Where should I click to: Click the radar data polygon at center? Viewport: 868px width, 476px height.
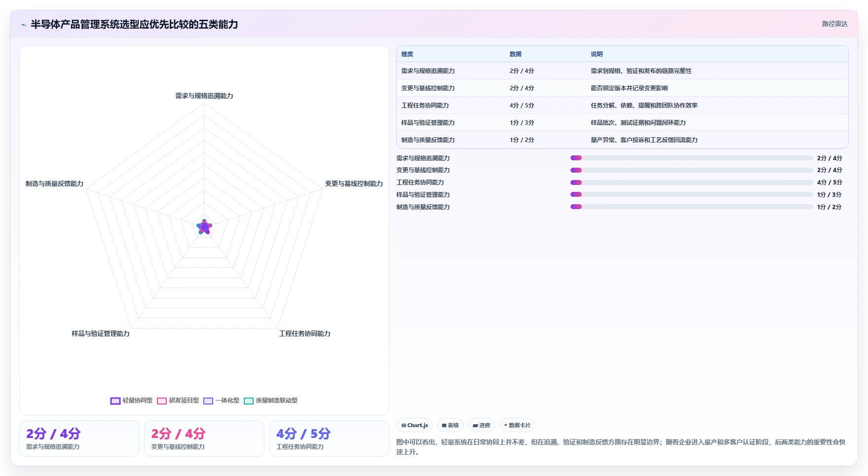(204, 227)
